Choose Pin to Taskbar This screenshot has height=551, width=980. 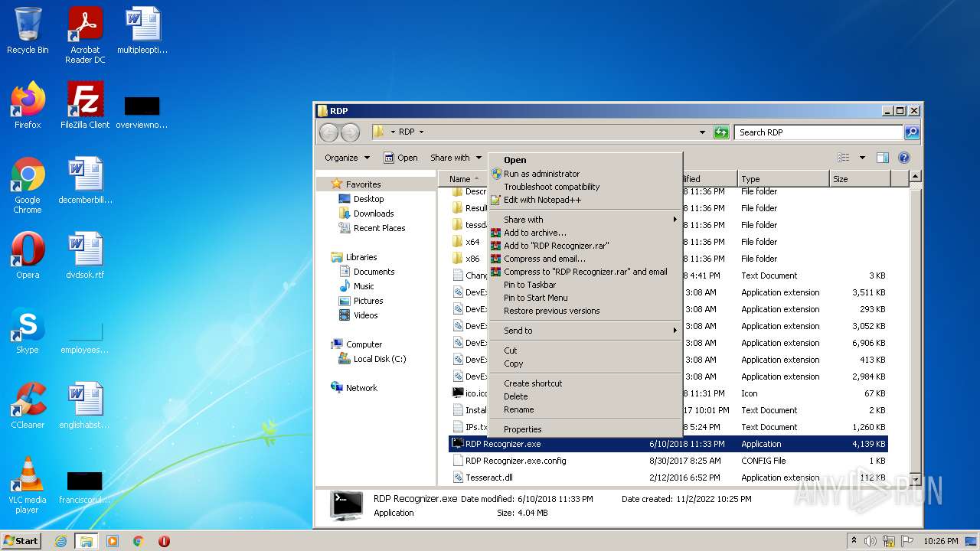click(x=585, y=285)
